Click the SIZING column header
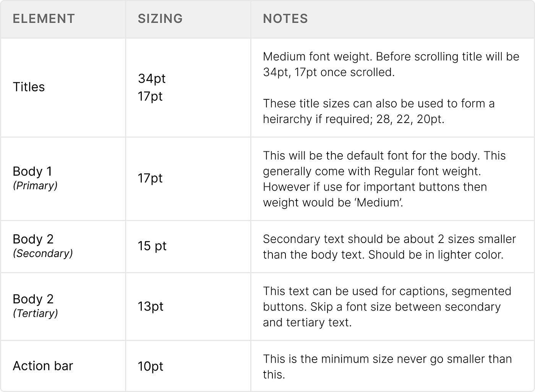Screen dimensions: 535x392 (160, 19)
